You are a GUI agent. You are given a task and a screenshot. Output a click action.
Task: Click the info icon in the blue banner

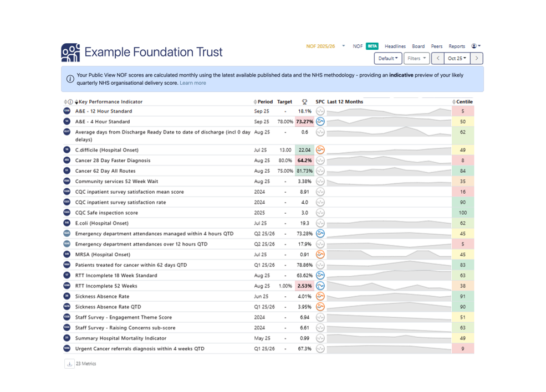[x=70, y=79]
